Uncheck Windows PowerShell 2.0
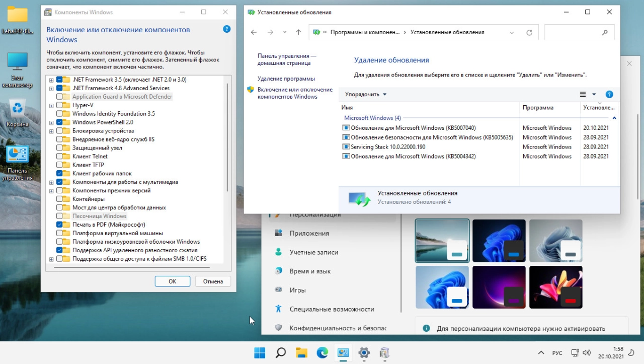The height and width of the screenshot is (364, 644). 59,122
